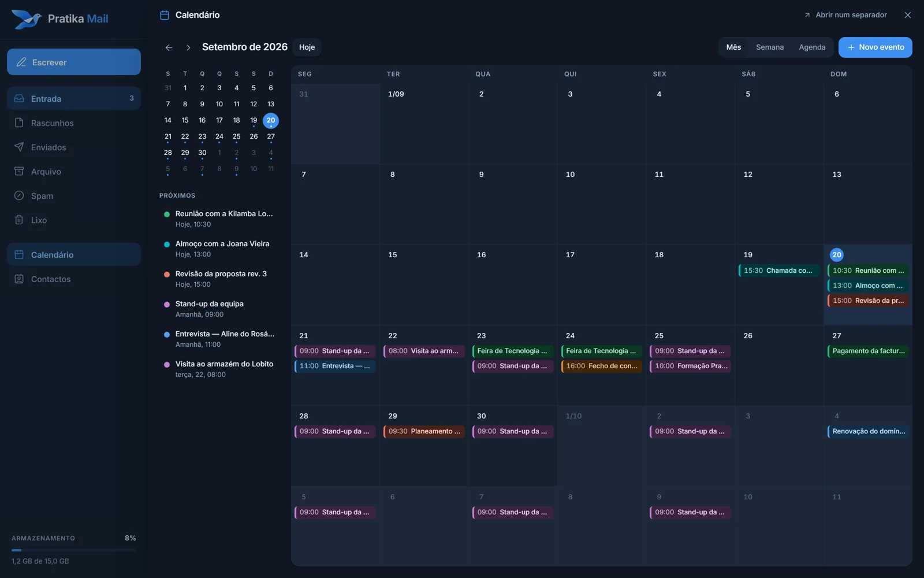The width and height of the screenshot is (924, 578).
Task: Open the 10:30 Reunião event on day 20
Action: 868,271
